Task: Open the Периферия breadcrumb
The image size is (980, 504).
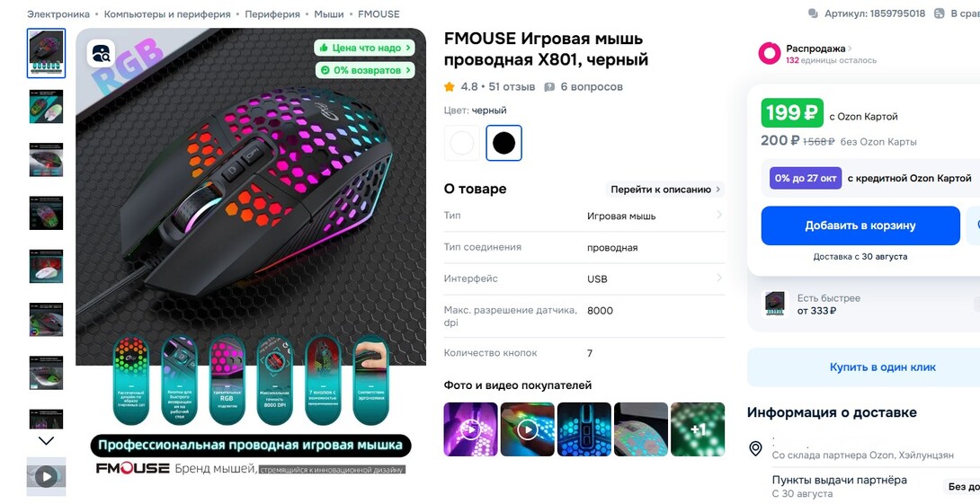Action: click(272, 13)
